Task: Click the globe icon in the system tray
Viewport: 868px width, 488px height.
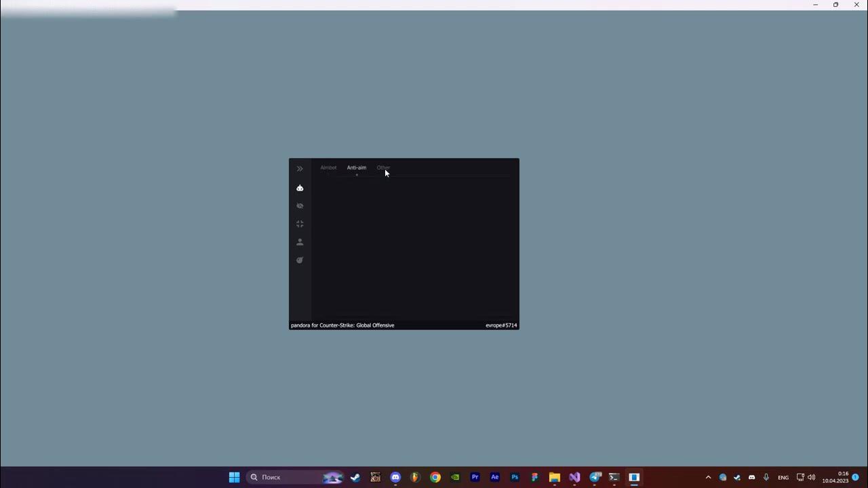Action: coord(723,477)
